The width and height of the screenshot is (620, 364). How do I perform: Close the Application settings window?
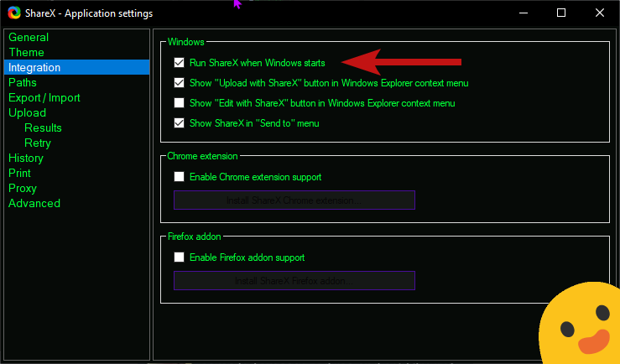click(599, 13)
